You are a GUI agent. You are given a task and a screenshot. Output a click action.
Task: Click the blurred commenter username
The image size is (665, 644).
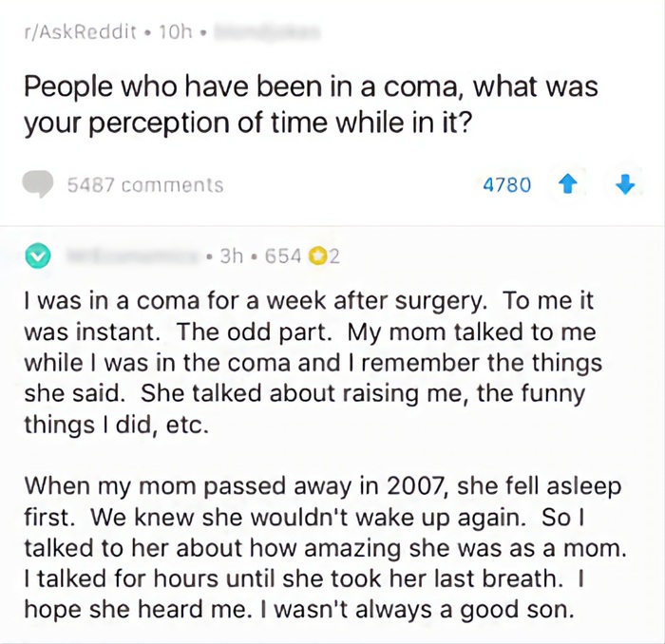pyautogui.click(x=131, y=256)
